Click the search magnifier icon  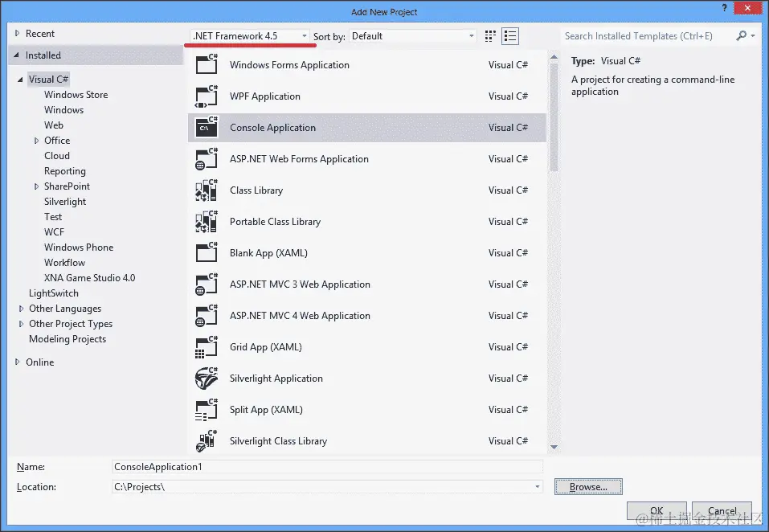coord(742,35)
